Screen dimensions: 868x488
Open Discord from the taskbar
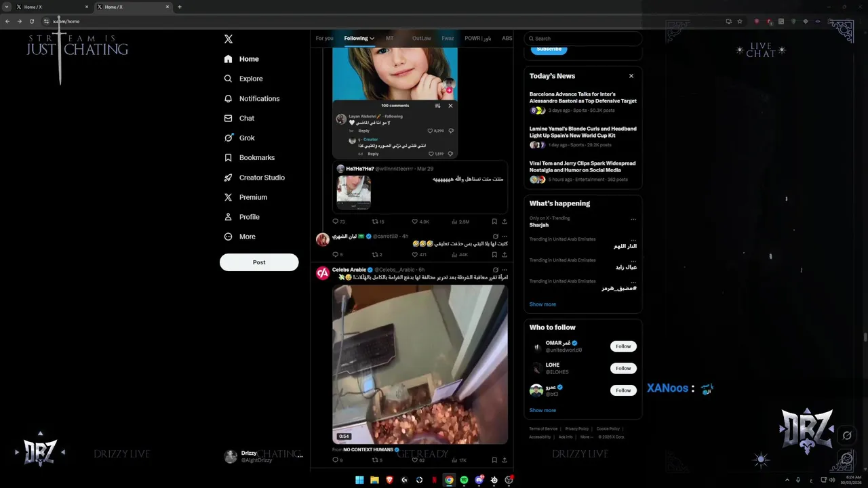coord(479,480)
